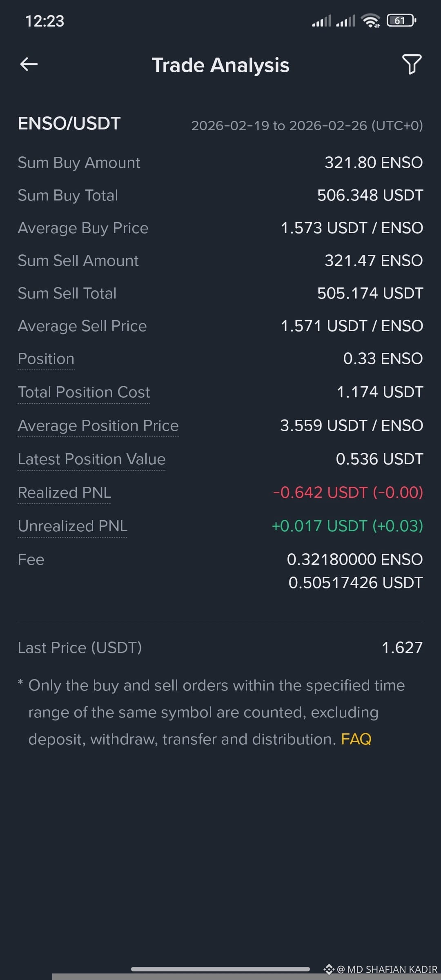Tap the Average Position Price label
441x980 pixels.
click(x=98, y=425)
